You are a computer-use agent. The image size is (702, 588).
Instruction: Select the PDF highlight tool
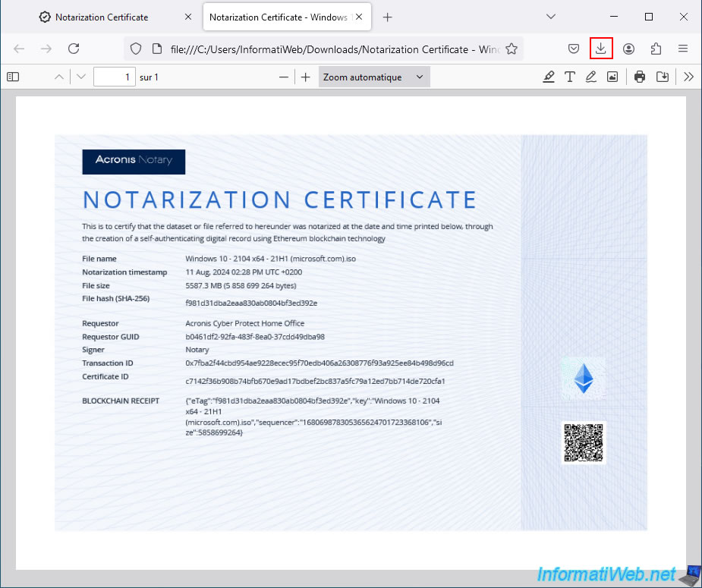pyautogui.click(x=549, y=77)
